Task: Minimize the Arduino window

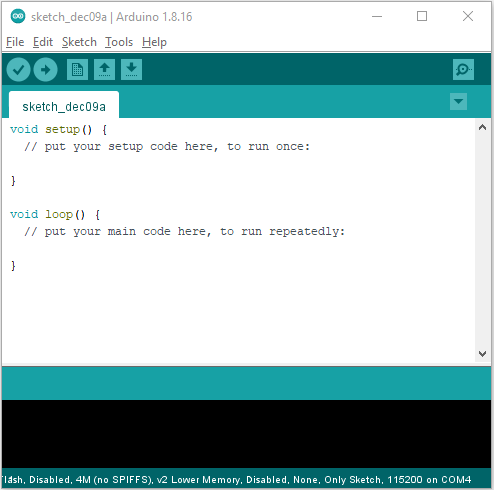Action: (x=377, y=16)
